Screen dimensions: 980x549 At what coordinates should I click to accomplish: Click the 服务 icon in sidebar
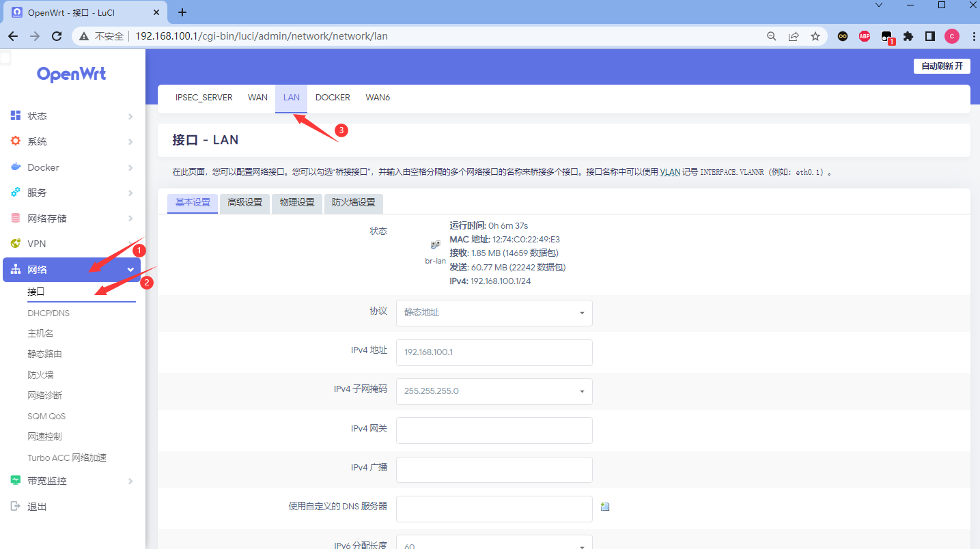(x=16, y=193)
